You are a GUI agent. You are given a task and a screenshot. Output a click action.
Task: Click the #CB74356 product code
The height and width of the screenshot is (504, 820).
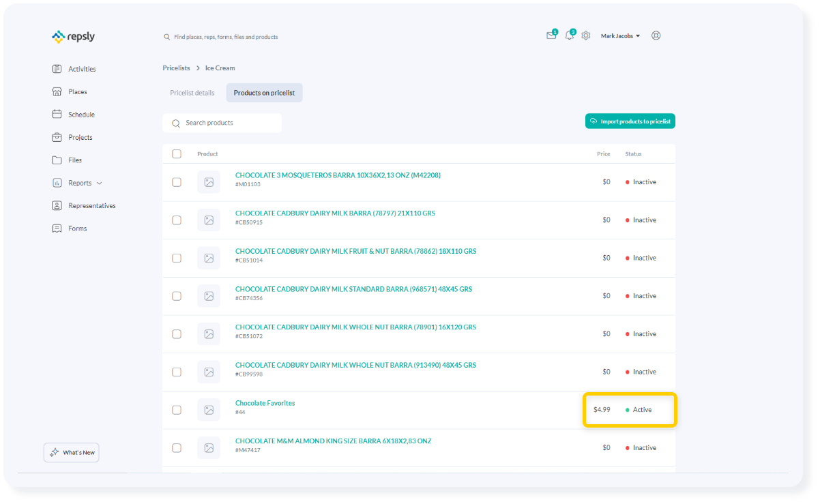click(x=249, y=299)
